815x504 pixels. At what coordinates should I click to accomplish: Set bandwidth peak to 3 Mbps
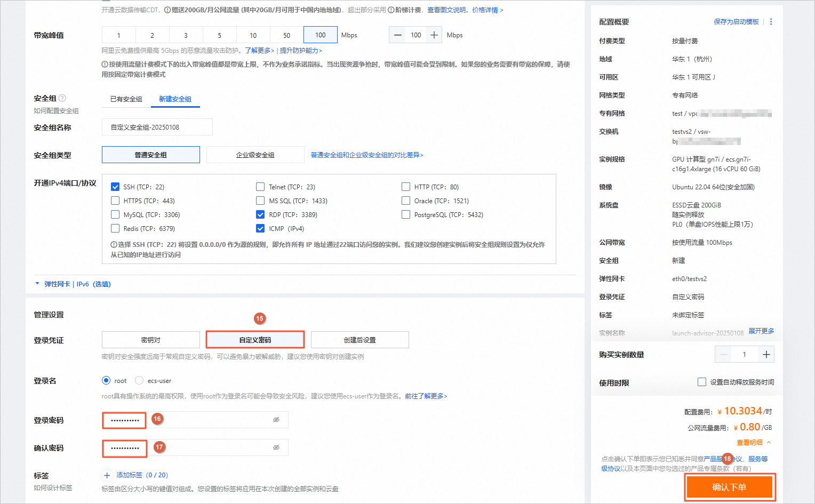(186, 35)
